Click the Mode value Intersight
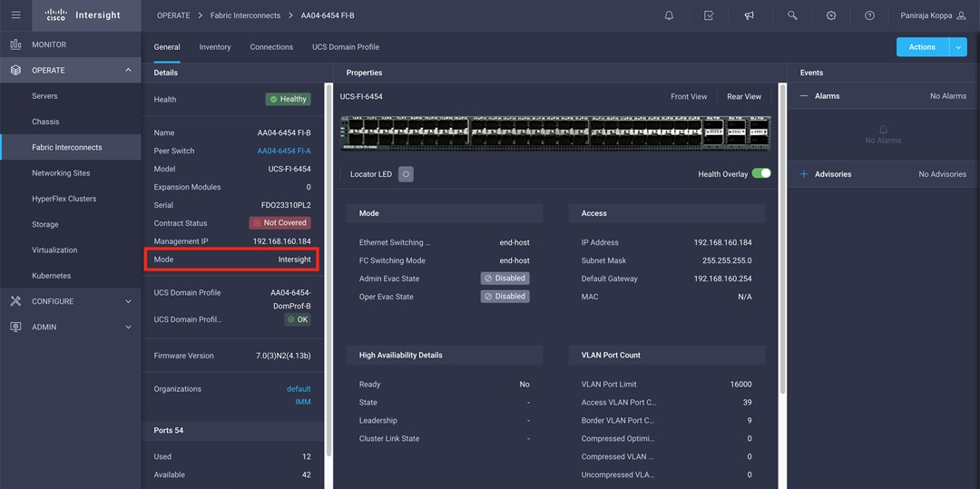The height and width of the screenshot is (489, 980). pyautogui.click(x=294, y=259)
